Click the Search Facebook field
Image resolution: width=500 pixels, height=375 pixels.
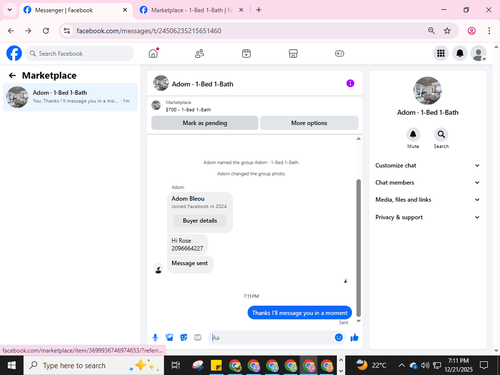tap(80, 53)
